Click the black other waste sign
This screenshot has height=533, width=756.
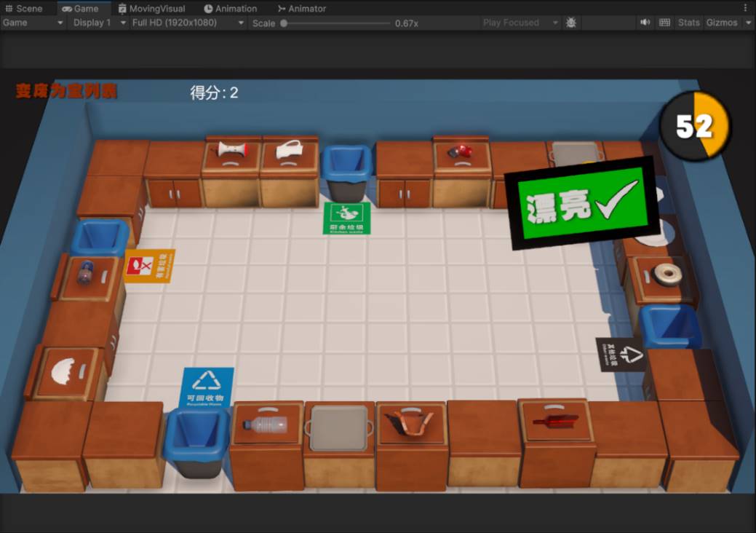[x=621, y=355]
